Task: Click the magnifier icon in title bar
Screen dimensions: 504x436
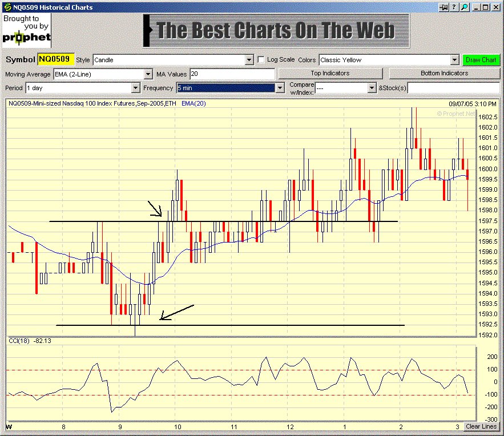Action: coord(465,7)
